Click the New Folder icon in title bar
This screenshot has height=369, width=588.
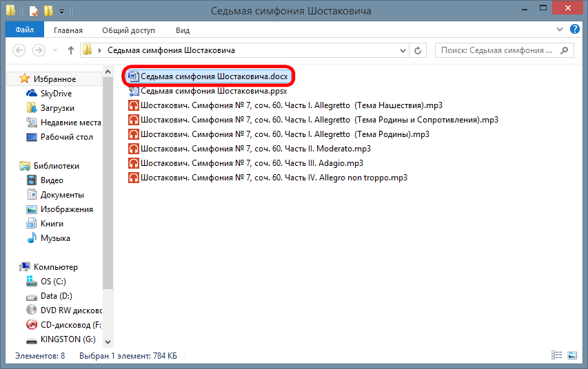(48, 11)
